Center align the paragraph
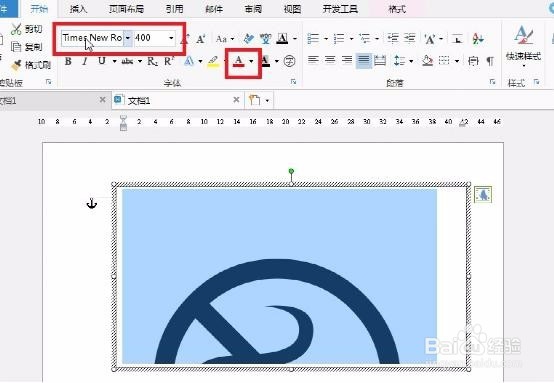 click(330, 60)
